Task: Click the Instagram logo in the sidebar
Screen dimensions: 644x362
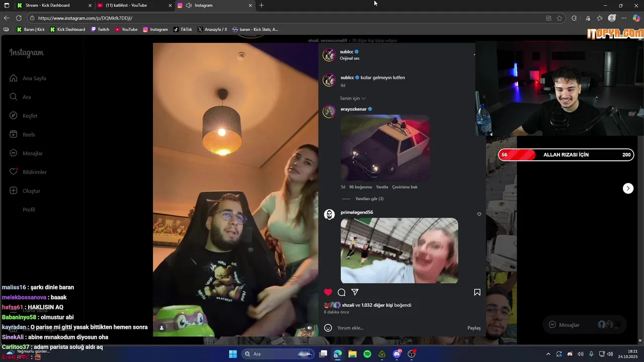Action: pos(26,53)
